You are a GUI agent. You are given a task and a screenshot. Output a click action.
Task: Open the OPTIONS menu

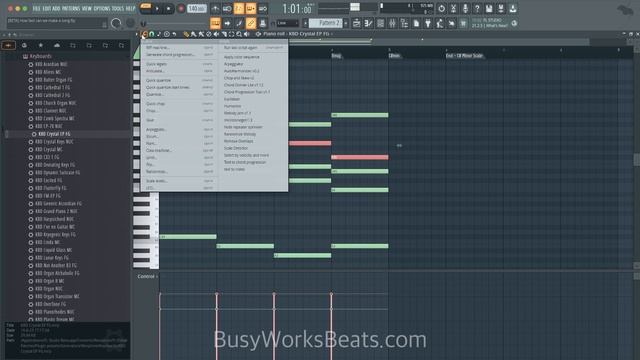[x=102, y=9]
